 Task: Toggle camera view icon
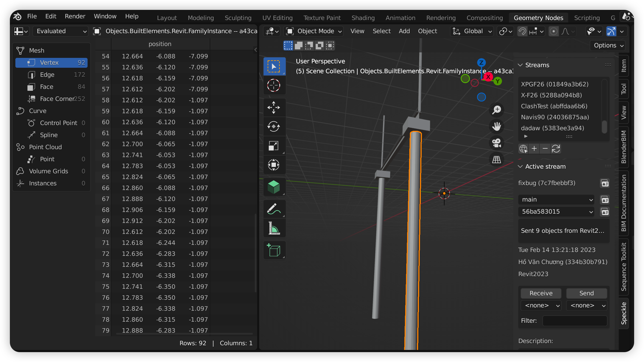[497, 143]
